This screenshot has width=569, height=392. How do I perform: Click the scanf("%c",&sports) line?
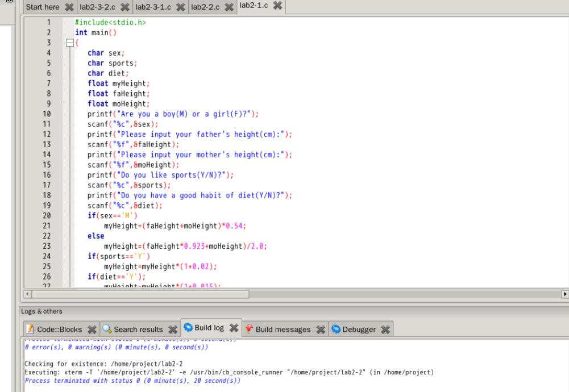(129, 185)
